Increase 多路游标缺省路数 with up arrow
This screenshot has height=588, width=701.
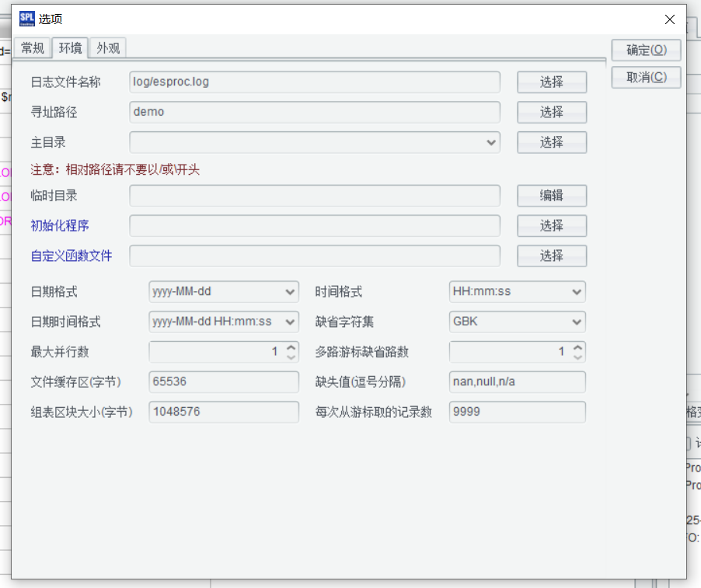pyautogui.click(x=577, y=347)
